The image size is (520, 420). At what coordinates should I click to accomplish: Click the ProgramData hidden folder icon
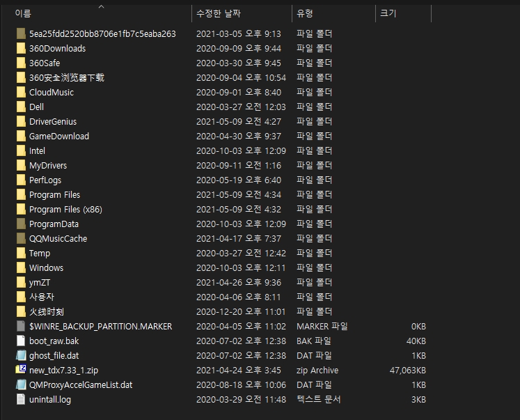[x=21, y=224]
